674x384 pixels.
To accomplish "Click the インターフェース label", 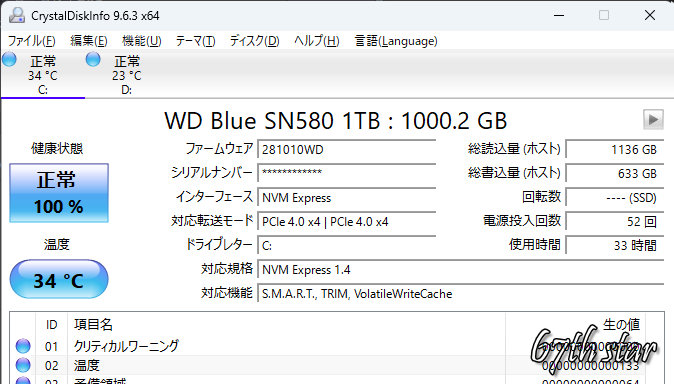I will pos(214,197).
